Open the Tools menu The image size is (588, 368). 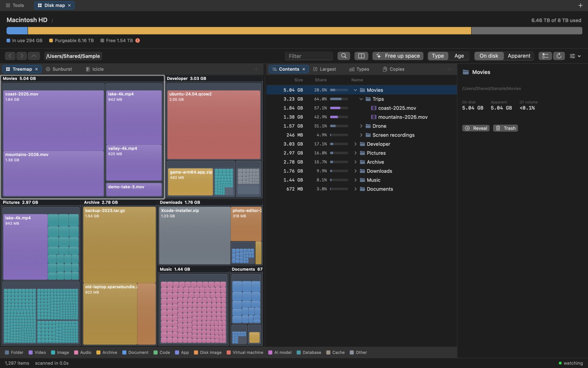(x=15, y=5)
